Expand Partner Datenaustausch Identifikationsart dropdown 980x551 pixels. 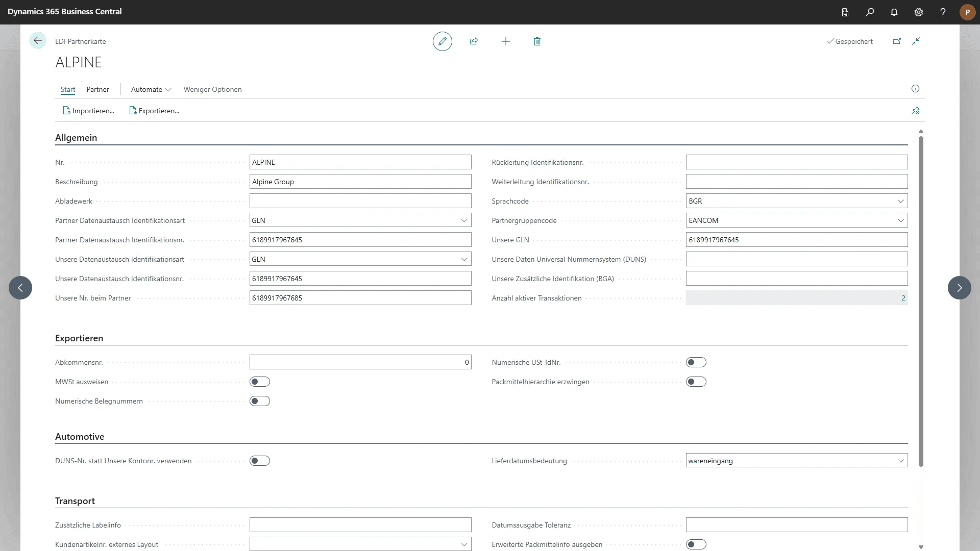coord(464,220)
